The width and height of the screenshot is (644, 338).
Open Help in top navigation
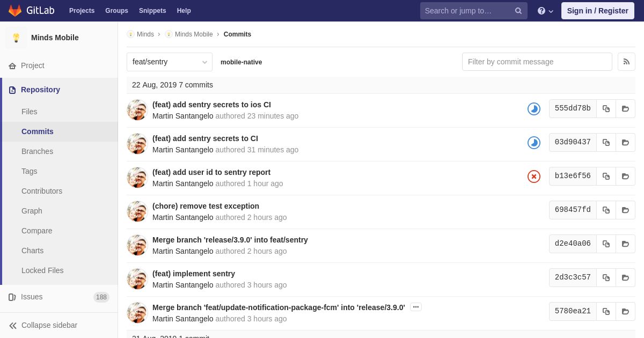pos(184,11)
